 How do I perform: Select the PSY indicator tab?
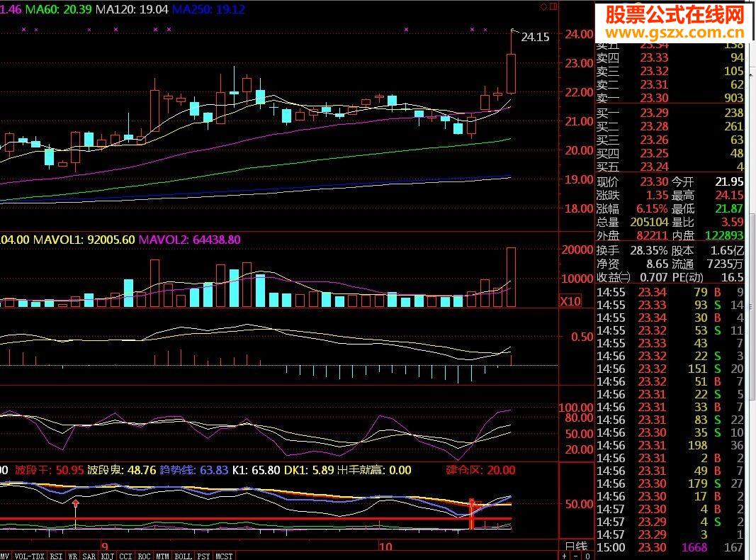pos(203,556)
